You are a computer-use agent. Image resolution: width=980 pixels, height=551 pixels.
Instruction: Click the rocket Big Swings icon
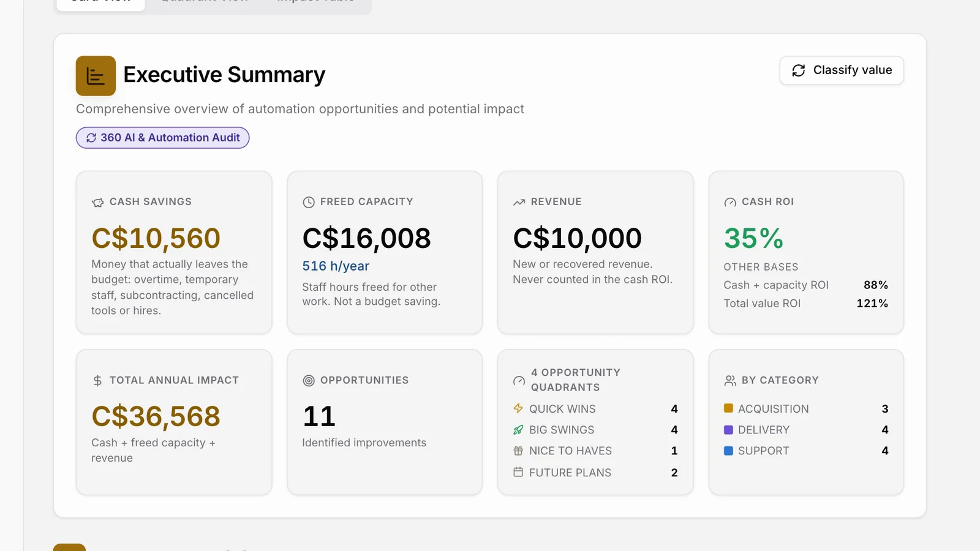518,430
